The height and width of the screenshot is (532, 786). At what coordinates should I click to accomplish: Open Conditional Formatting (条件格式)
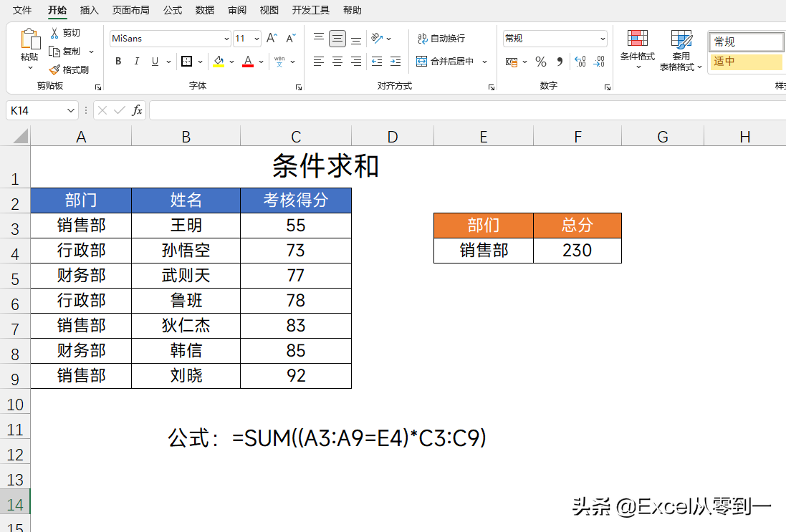pyautogui.click(x=638, y=49)
